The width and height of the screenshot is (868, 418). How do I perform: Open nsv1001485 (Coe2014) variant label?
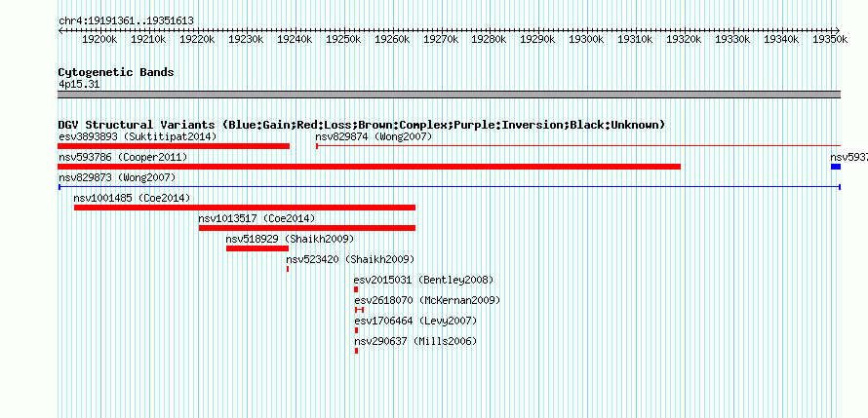132,198
